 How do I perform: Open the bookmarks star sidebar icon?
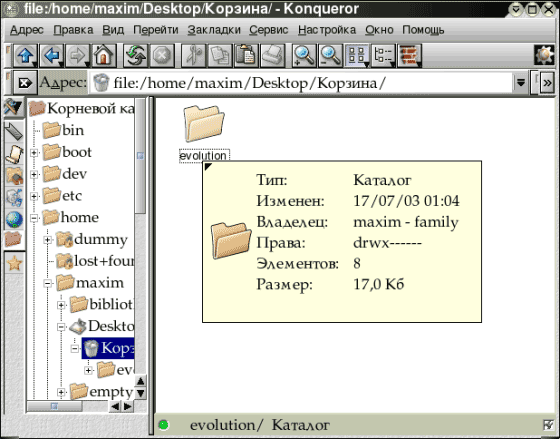pos(14,263)
